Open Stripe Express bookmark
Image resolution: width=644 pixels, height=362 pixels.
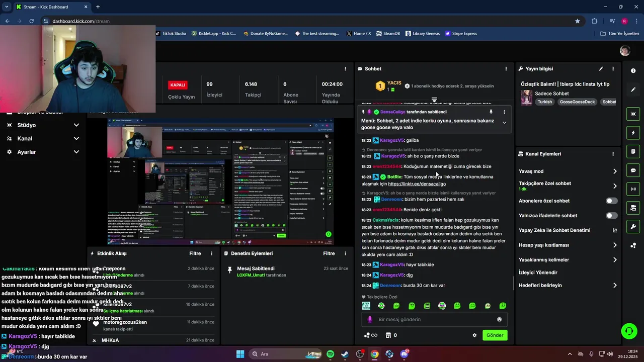pyautogui.click(x=461, y=34)
